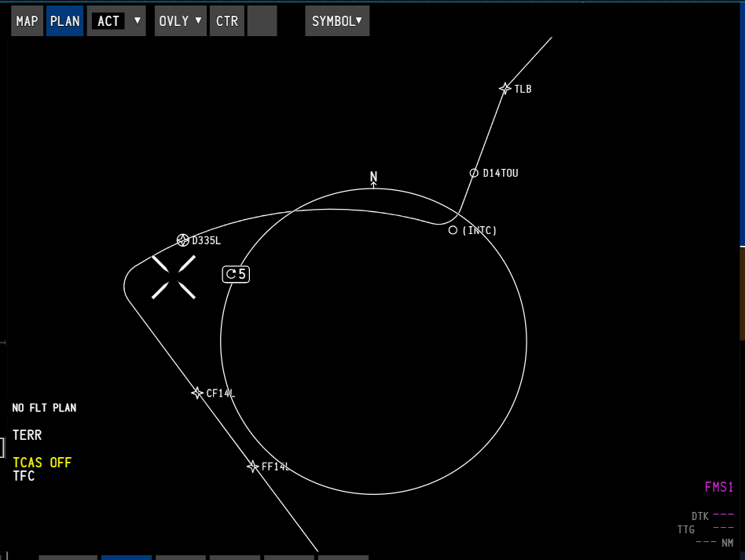
Task: Click the range ring 5 indicator
Action: click(x=236, y=274)
